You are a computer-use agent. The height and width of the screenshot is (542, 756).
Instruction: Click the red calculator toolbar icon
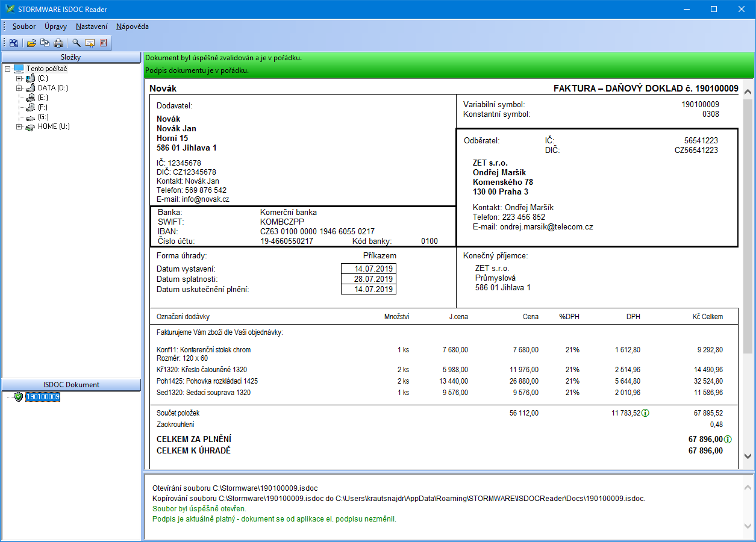pos(103,43)
